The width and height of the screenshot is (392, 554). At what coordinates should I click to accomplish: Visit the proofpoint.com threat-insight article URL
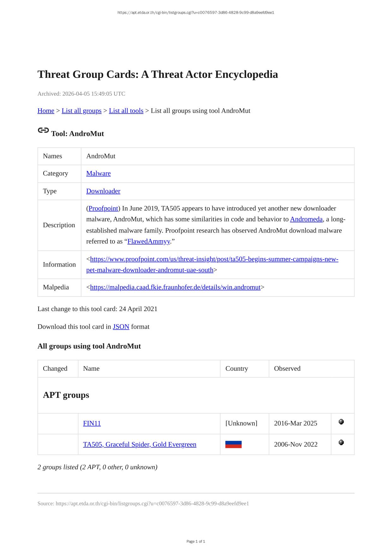[x=214, y=259]
